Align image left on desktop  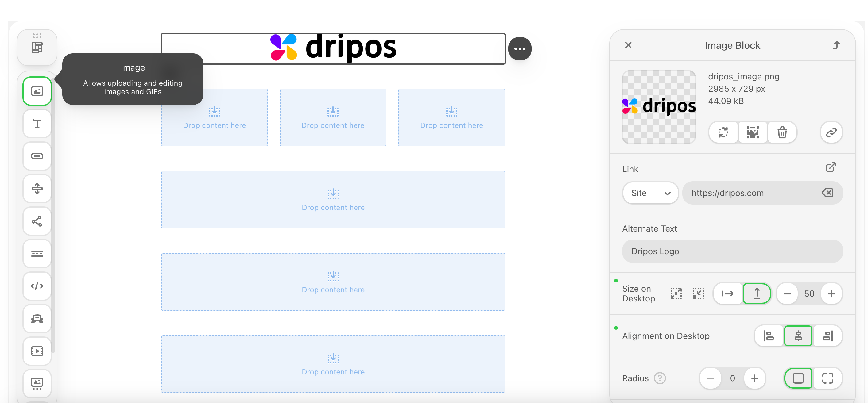769,336
